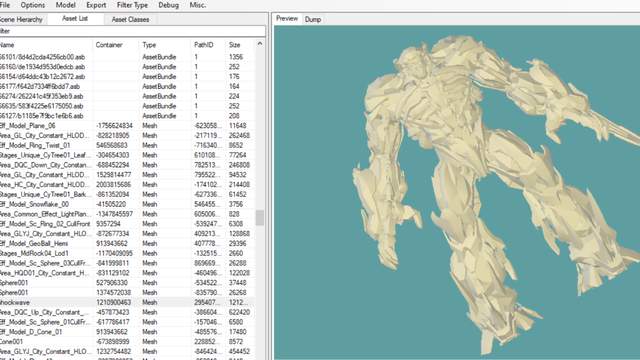Click size value 622420
Screen dimensions: 640x360
[240, 312]
